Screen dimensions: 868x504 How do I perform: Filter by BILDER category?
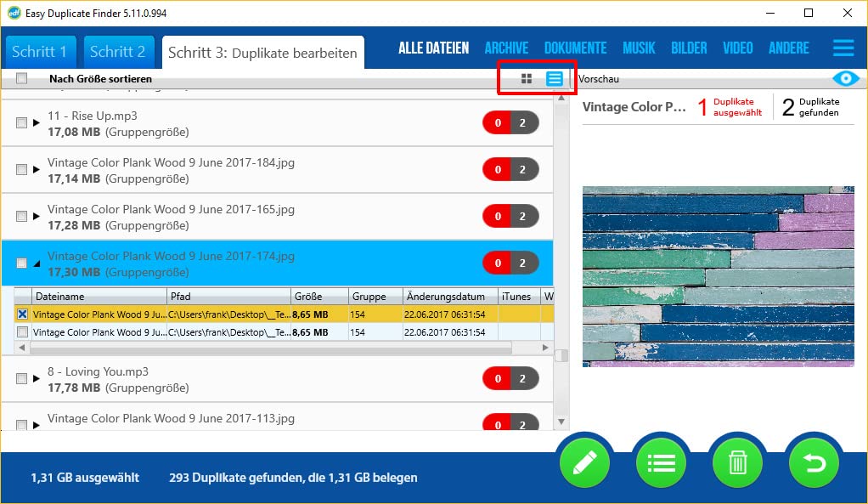pos(688,48)
